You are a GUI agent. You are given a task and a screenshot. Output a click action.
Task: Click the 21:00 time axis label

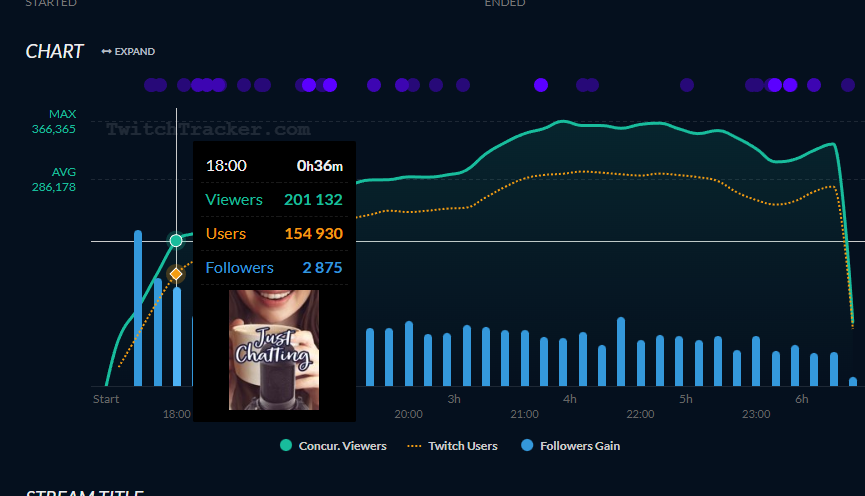tap(524, 414)
